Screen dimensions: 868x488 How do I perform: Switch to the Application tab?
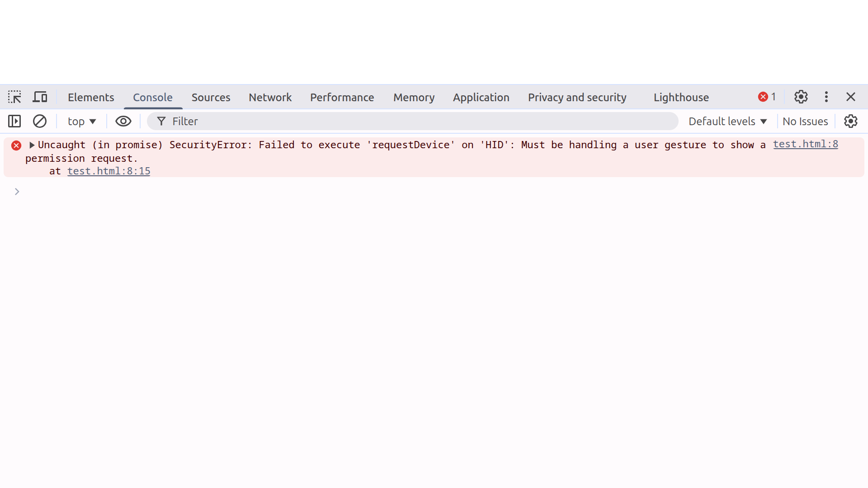point(481,97)
